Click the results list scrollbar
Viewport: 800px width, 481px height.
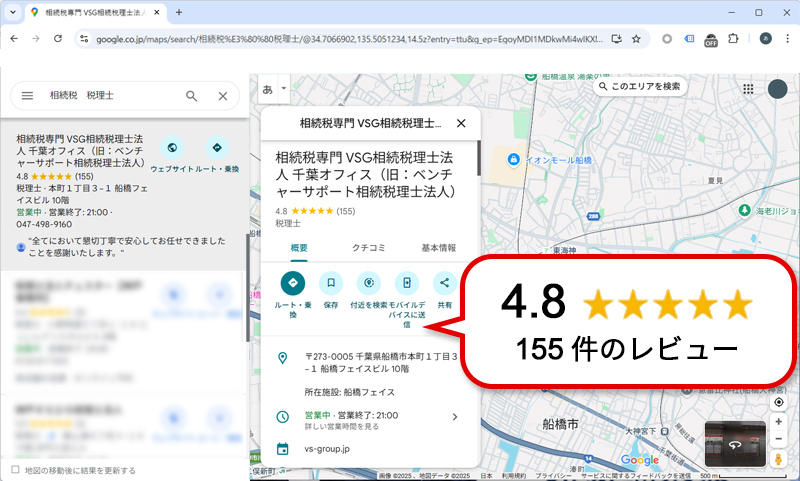(x=247, y=288)
